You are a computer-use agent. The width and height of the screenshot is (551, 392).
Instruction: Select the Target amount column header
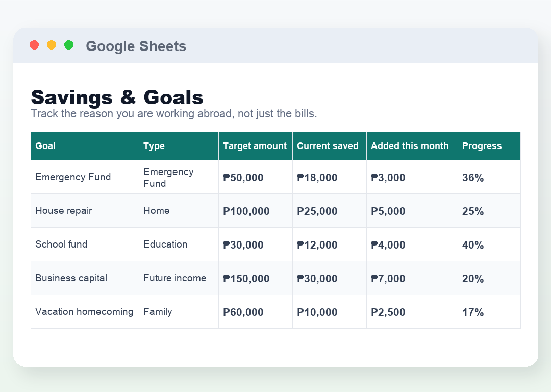coord(256,146)
